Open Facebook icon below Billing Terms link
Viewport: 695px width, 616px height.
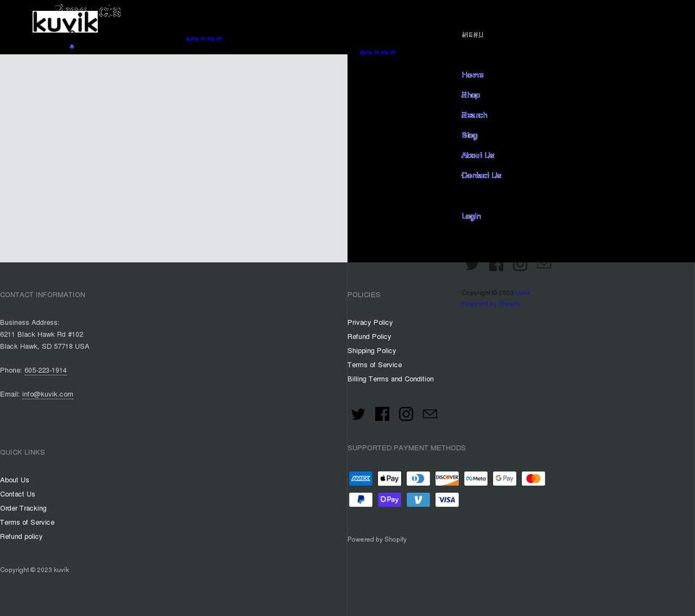pos(382,414)
